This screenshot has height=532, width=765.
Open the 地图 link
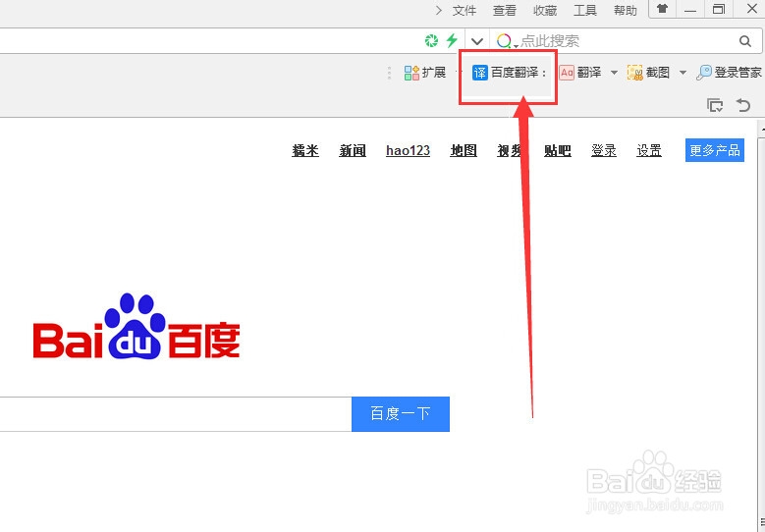coord(464,151)
